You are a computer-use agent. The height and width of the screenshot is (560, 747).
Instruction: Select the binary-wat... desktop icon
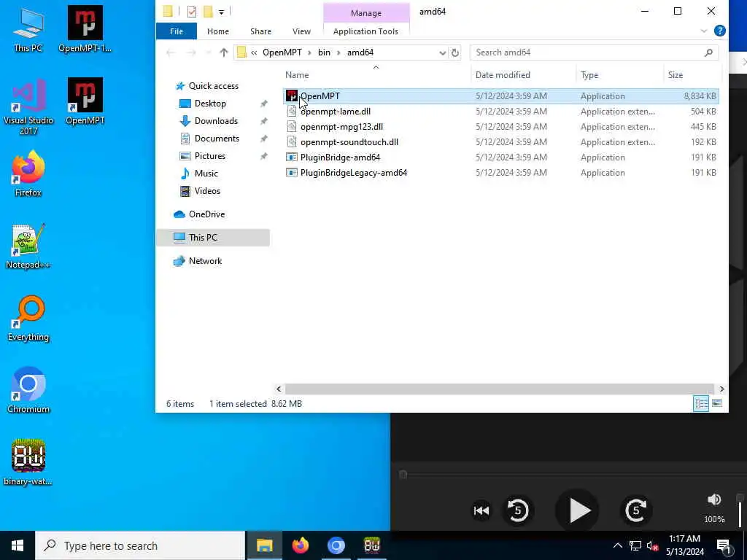pos(28,463)
